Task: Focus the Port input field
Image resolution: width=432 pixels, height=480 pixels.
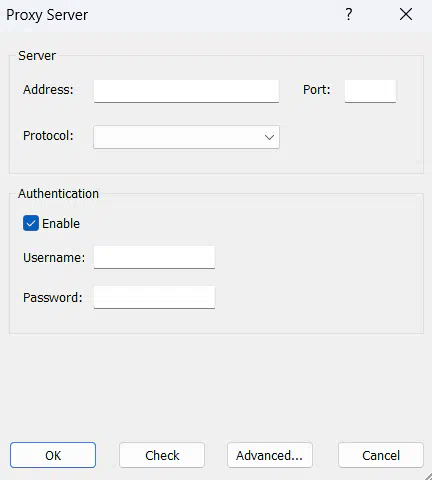Action: point(370,91)
